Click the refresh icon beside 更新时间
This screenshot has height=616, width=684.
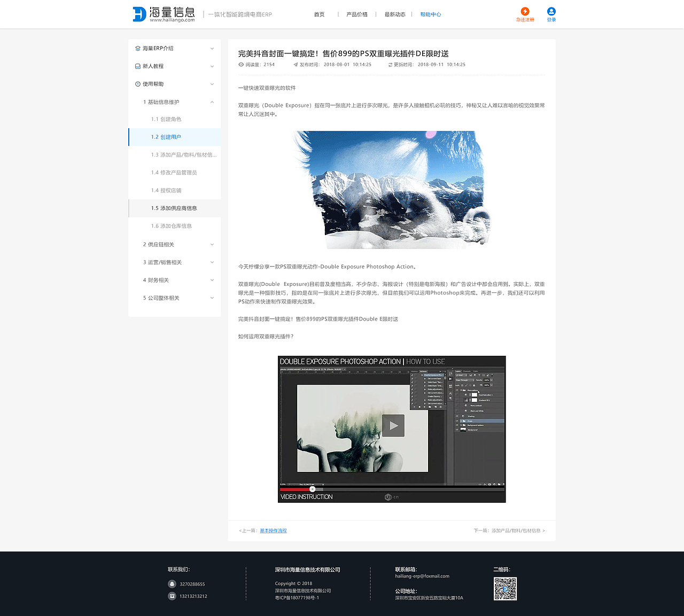coord(390,64)
